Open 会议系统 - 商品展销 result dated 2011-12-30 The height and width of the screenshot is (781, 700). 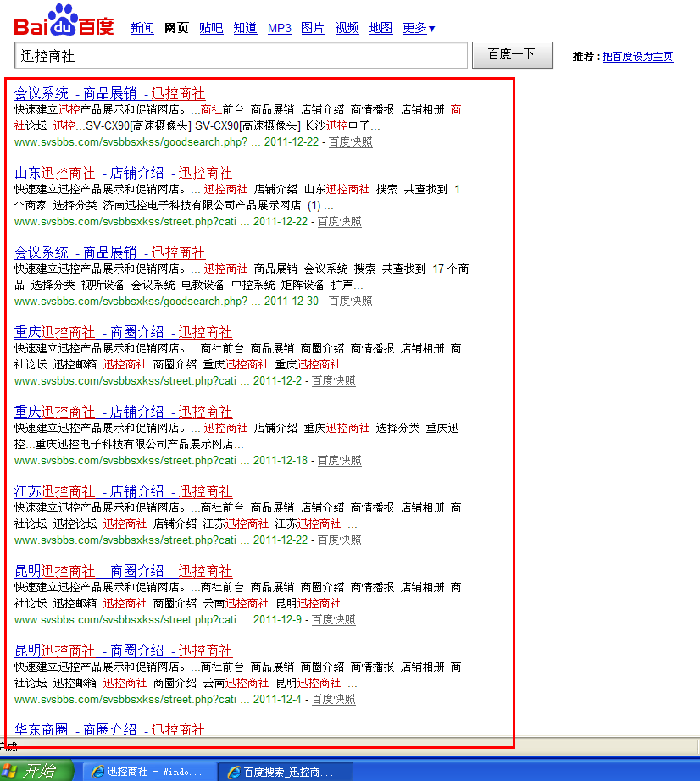pyautogui.click(x=109, y=252)
